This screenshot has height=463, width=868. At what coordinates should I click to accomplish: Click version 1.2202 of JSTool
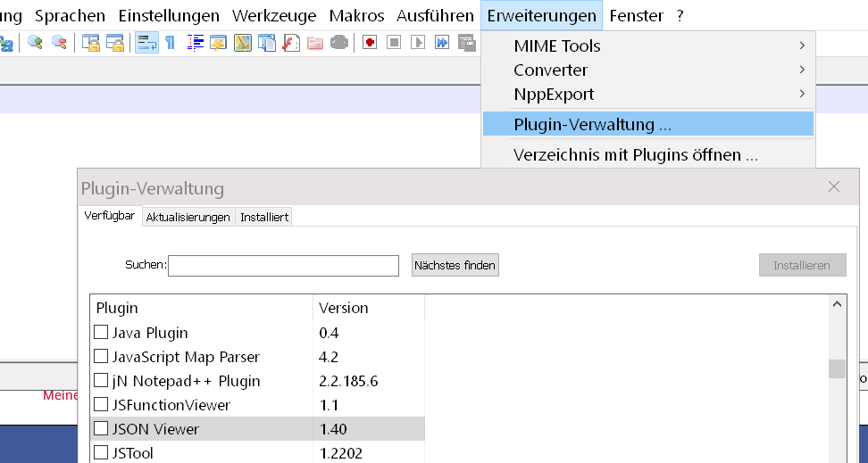point(341,453)
